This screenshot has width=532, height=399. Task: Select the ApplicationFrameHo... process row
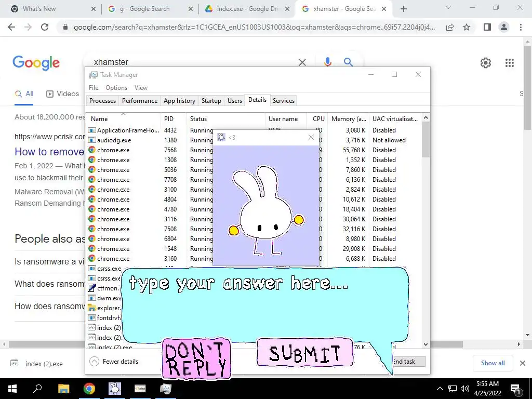(x=254, y=130)
